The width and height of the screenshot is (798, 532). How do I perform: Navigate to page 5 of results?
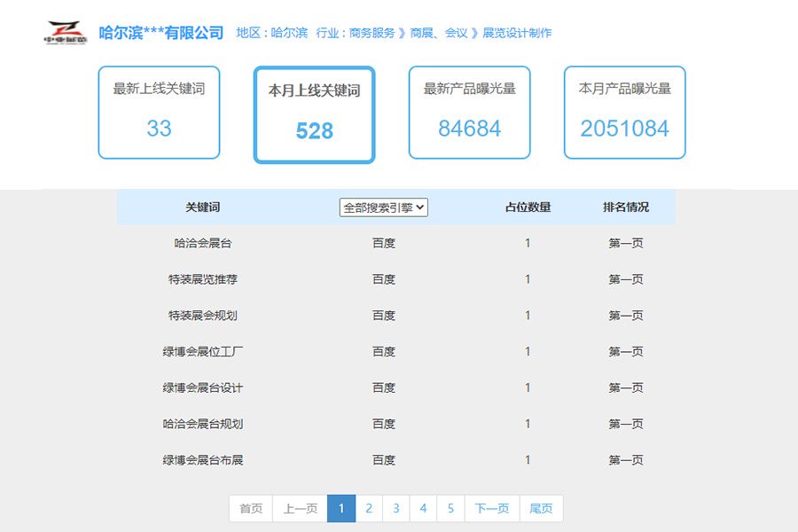pyautogui.click(x=451, y=508)
